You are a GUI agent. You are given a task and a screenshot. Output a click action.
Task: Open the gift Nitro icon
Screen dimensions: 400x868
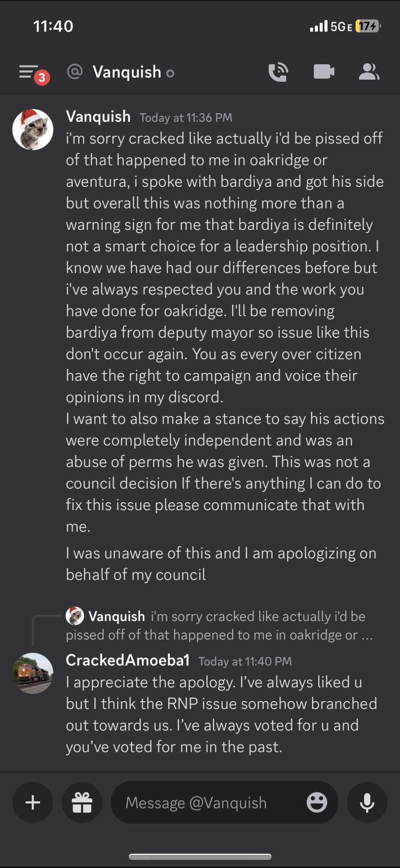pos(82,802)
